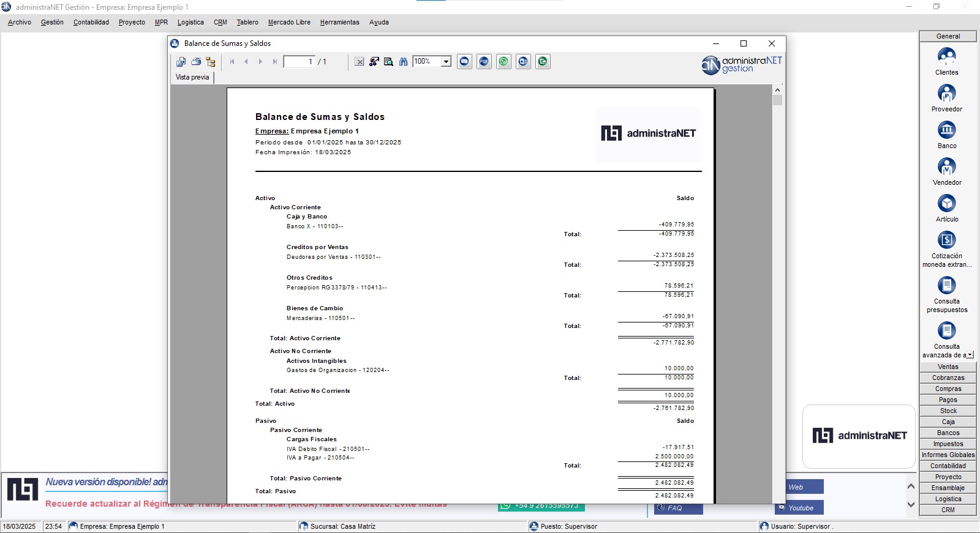Open Clientes from the General sidebar
The width and height of the screenshot is (980, 533).
coord(947,61)
